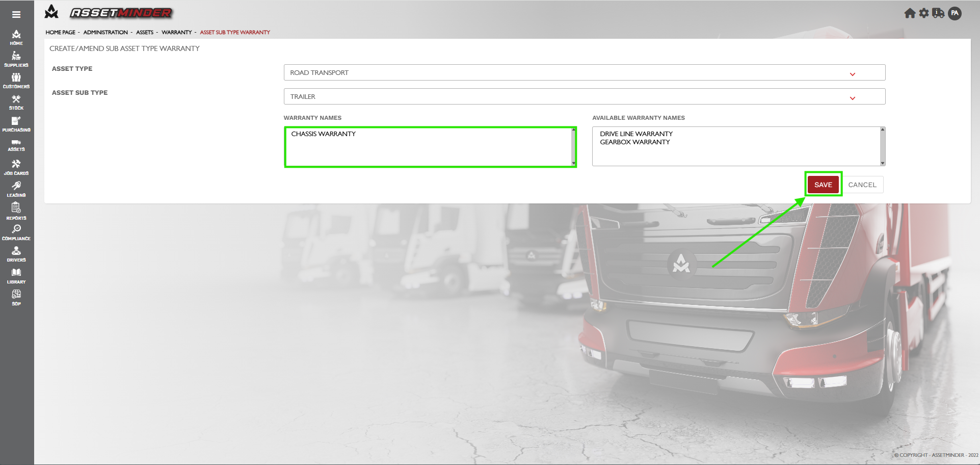The height and width of the screenshot is (465, 980).
Task: Open the Stock sidebar section
Action: pyautogui.click(x=16, y=102)
